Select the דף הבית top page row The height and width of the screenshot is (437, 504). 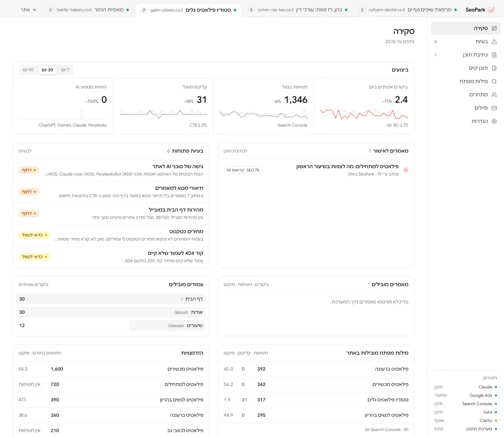point(111,299)
